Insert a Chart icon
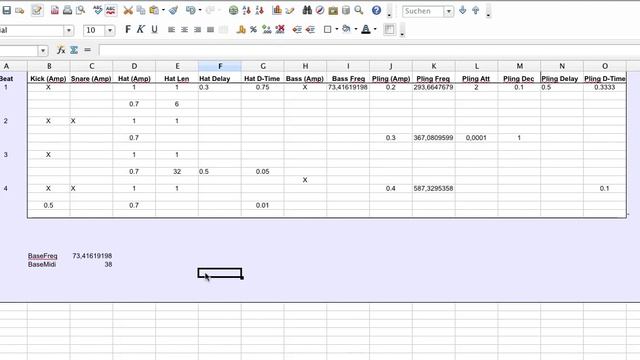 [x=277, y=11]
